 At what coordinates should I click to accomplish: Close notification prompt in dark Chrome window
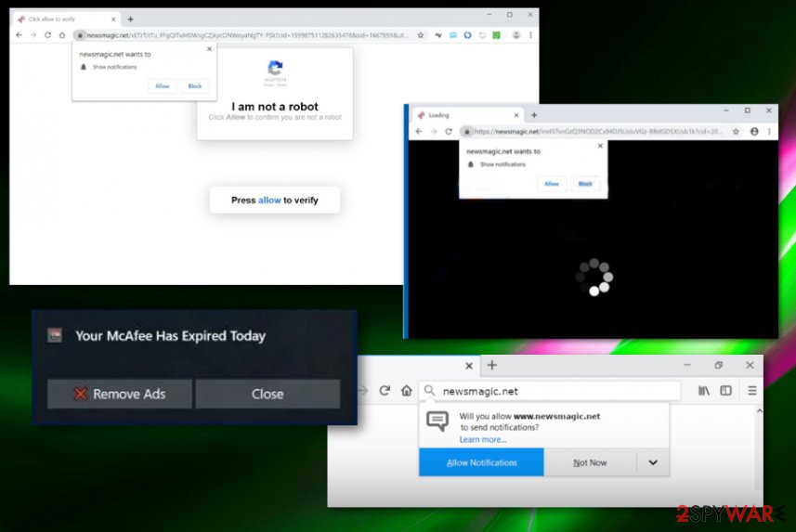(600, 146)
